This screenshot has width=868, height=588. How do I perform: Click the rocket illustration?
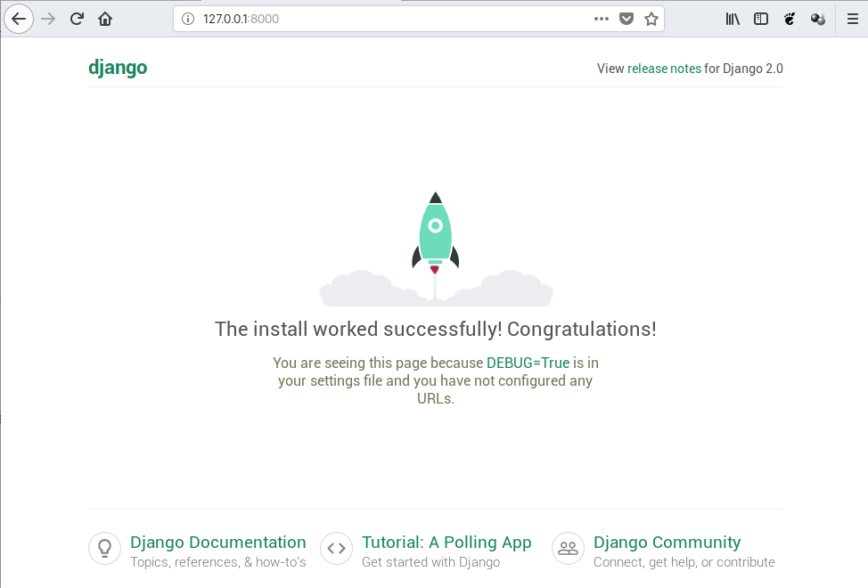pos(436,249)
